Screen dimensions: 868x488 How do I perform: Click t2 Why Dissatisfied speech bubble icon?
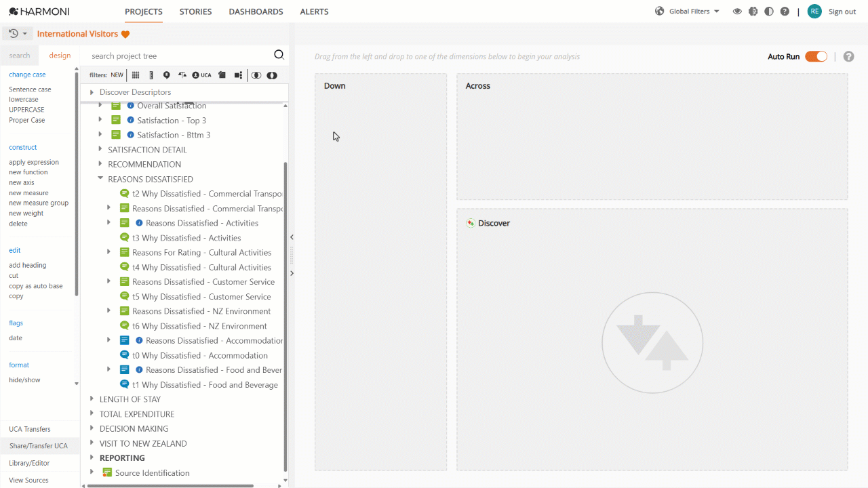[124, 193]
